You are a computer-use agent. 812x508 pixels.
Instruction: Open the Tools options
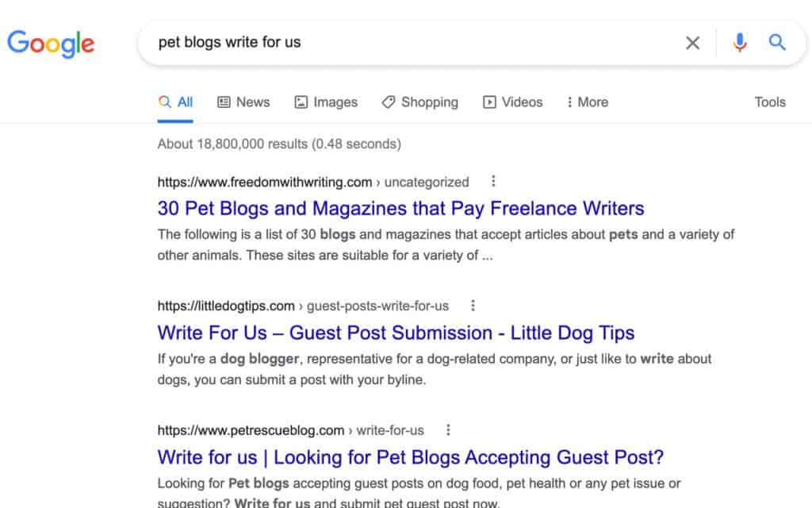pos(770,102)
